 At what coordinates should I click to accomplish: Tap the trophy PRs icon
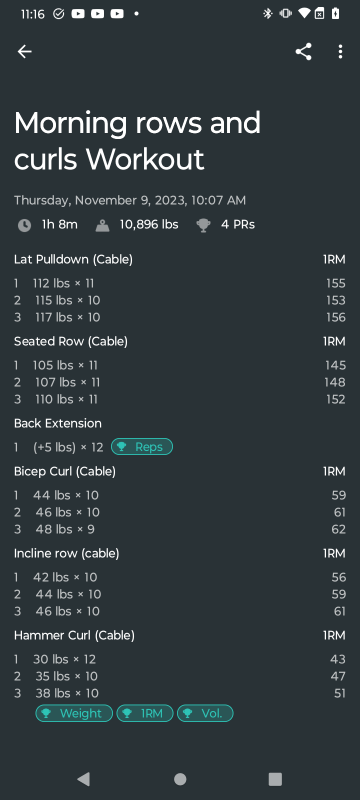(x=203, y=225)
